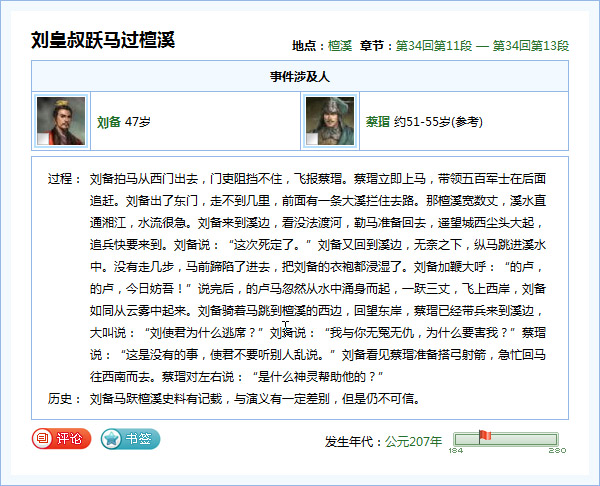Go to chapter 第34回第11段 link
The height and width of the screenshot is (486, 600).
click(434, 46)
